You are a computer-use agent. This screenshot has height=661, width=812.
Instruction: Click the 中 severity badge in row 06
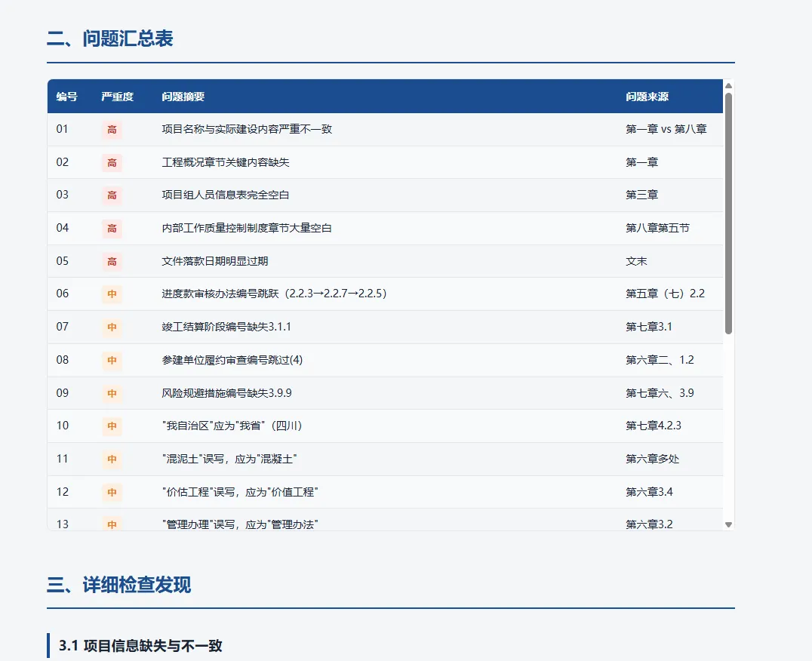pyautogui.click(x=112, y=294)
